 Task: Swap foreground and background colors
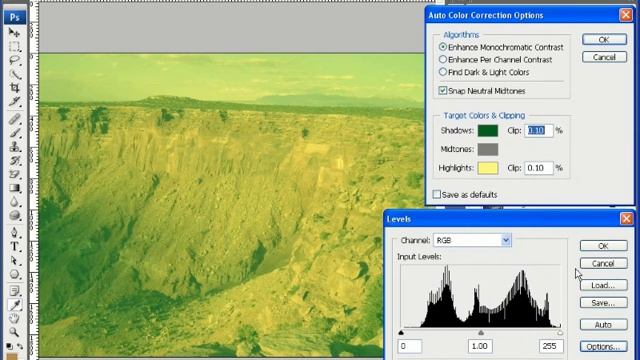pyautogui.click(x=20, y=347)
